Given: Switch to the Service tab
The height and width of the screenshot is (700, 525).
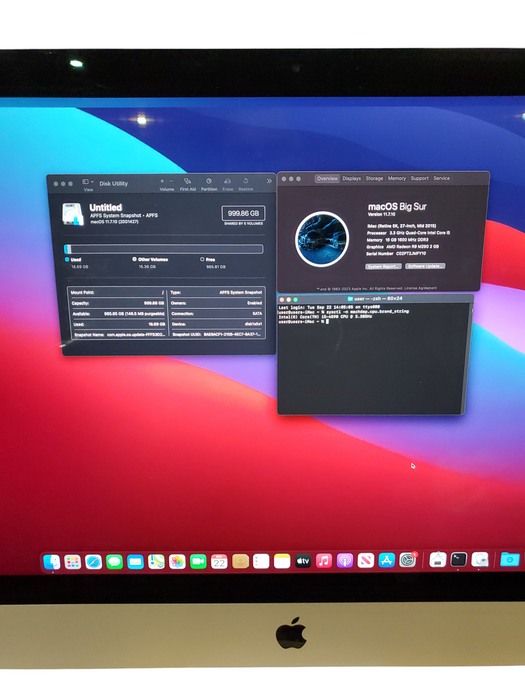Looking at the screenshot, I should (x=442, y=178).
